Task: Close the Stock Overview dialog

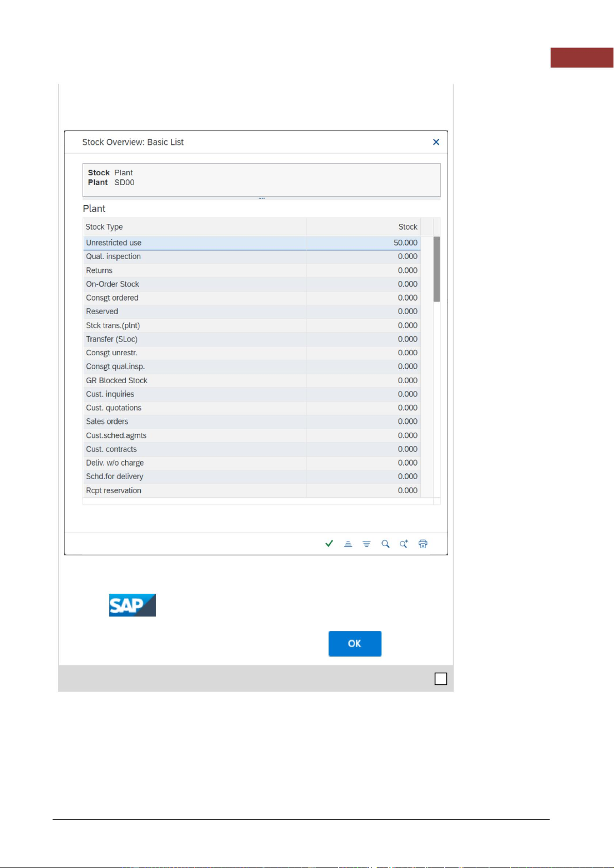Action: 436,142
